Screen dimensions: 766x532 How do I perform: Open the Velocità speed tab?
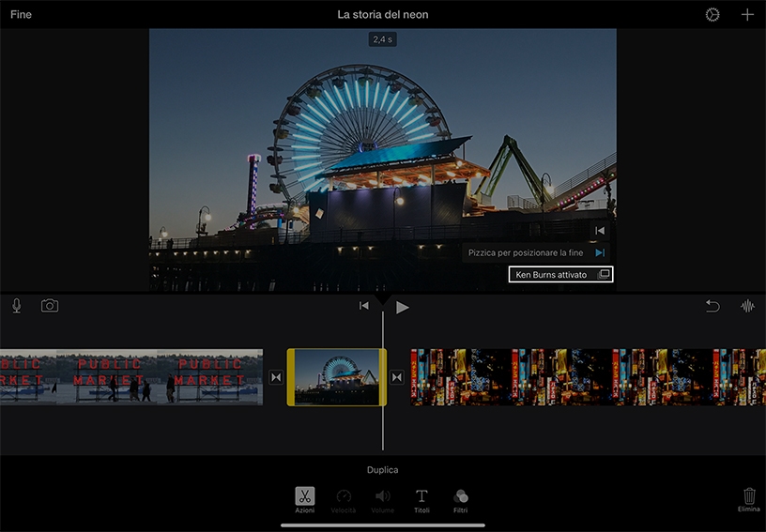(x=344, y=501)
